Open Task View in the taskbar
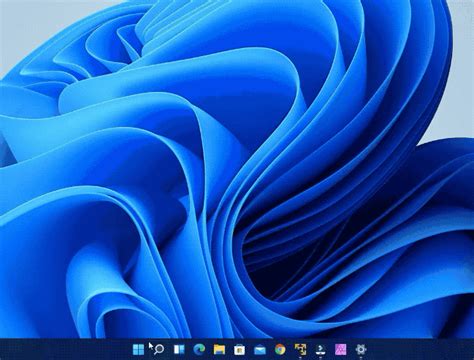Viewport: 474px width, 360px height. pyautogui.click(x=179, y=349)
